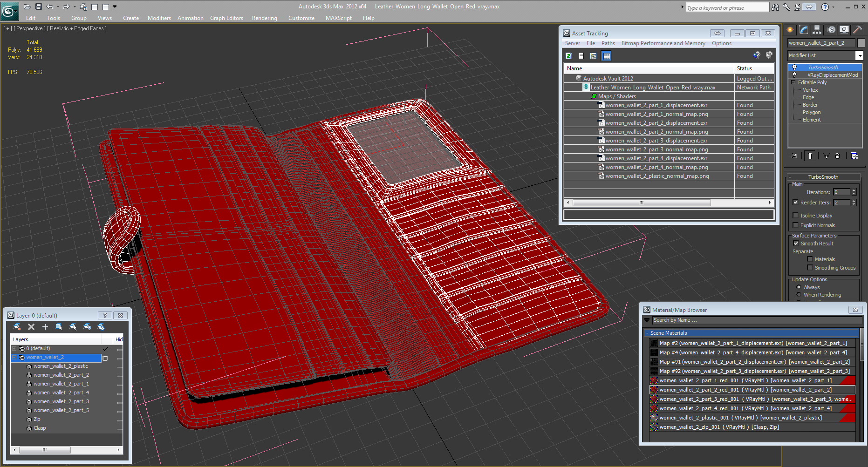Toggle the Smooth Result checkbox
Image resolution: width=868 pixels, height=467 pixels.
coord(796,244)
